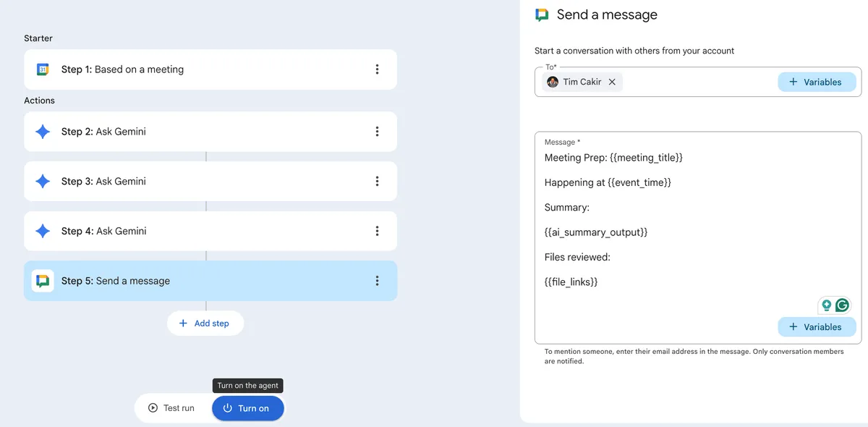This screenshot has height=427, width=868.
Task: Click the Gemini sparkle icon in Step 4
Action: tap(43, 232)
